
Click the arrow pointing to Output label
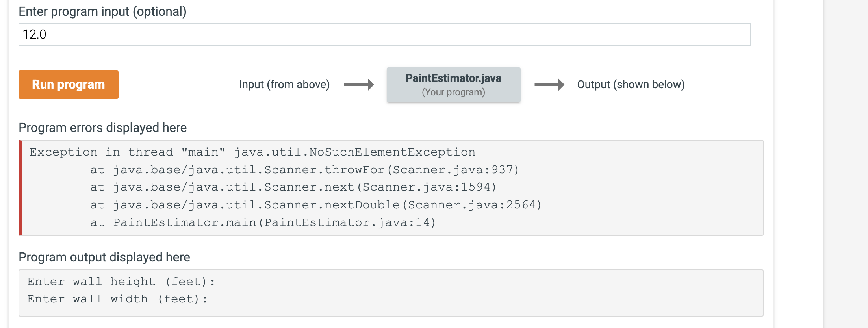(x=549, y=85)
